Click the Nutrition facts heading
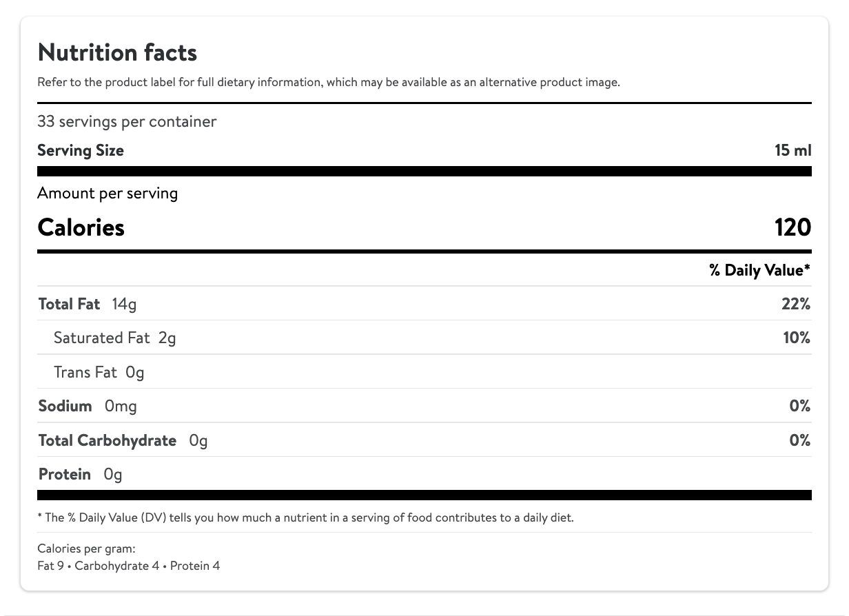 pos(117,52)
